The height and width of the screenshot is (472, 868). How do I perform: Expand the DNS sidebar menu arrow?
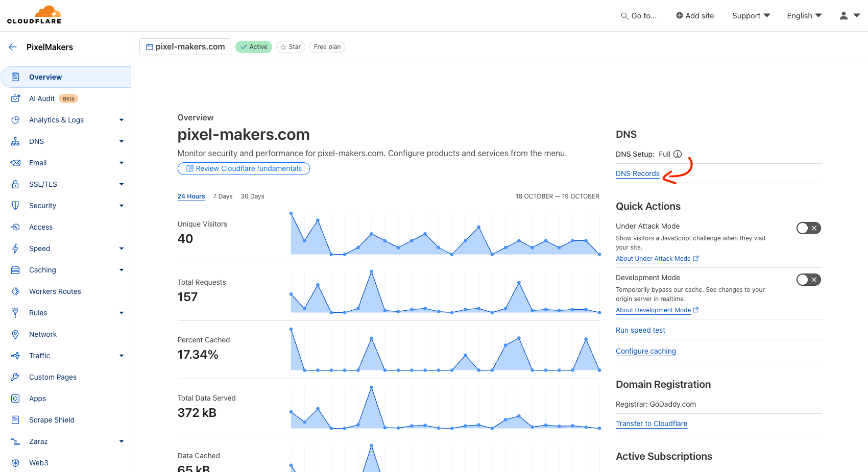click(x=122, y=141)
